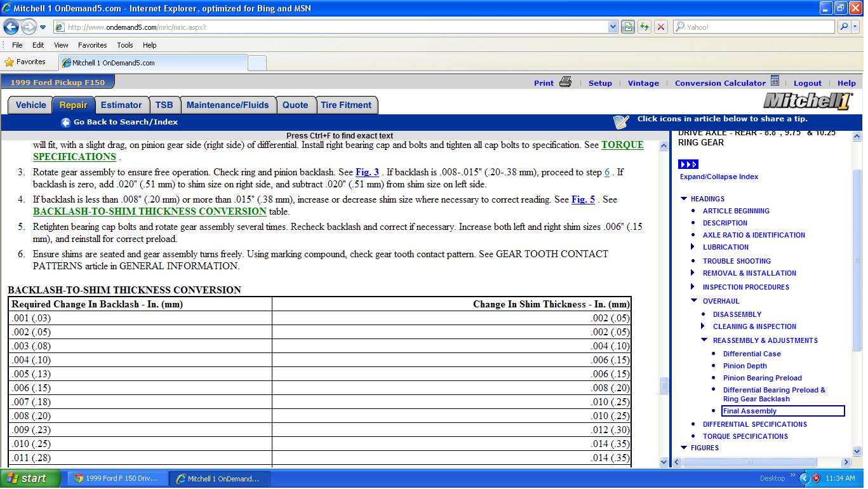
Task: Open the Maintenance/Fluids tab
Action: [227, 105]
